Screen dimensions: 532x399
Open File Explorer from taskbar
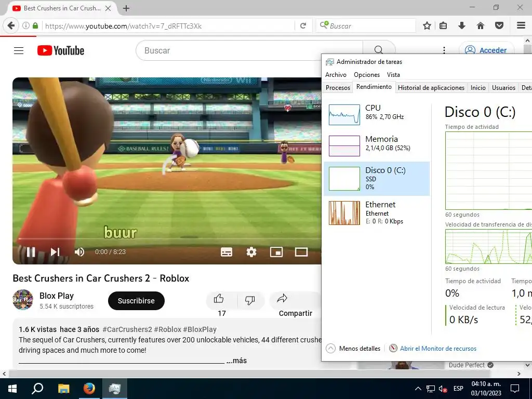click(x=63, y=389)
